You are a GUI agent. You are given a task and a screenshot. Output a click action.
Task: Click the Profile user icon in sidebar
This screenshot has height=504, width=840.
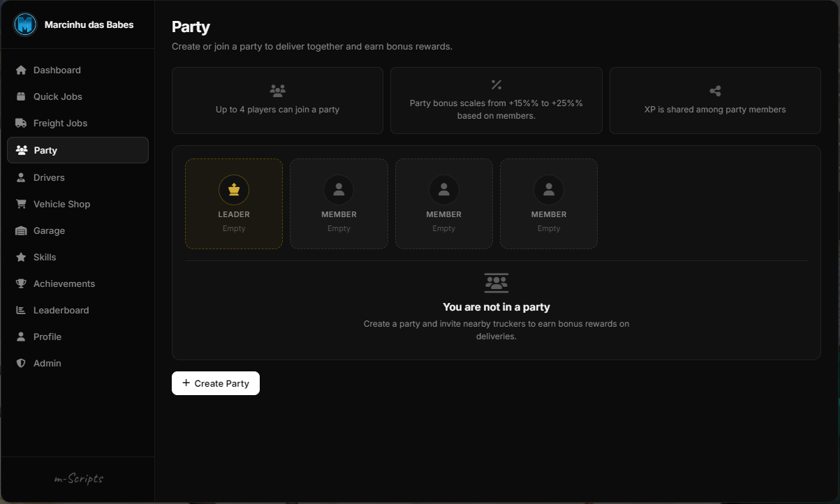click(x=21, y=336)
